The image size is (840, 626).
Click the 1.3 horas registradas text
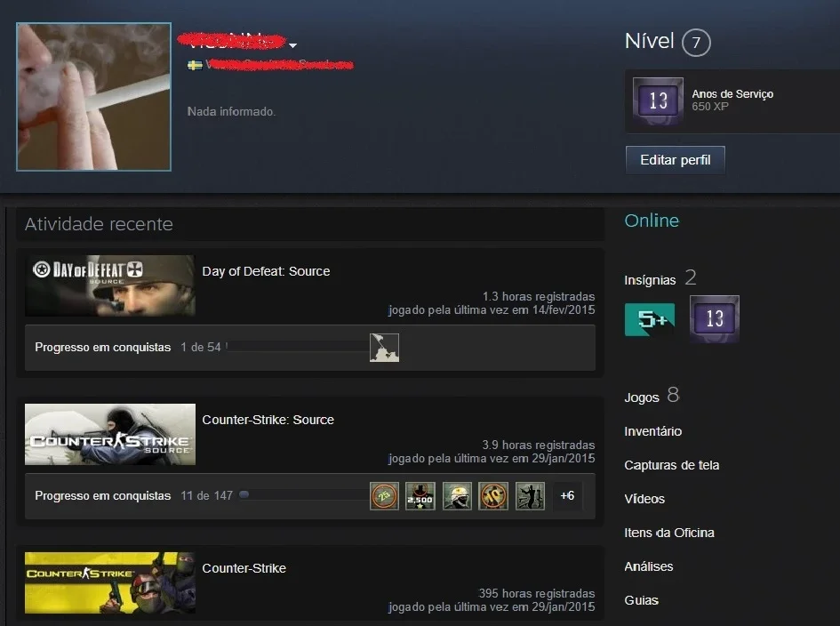pos(539,296)
